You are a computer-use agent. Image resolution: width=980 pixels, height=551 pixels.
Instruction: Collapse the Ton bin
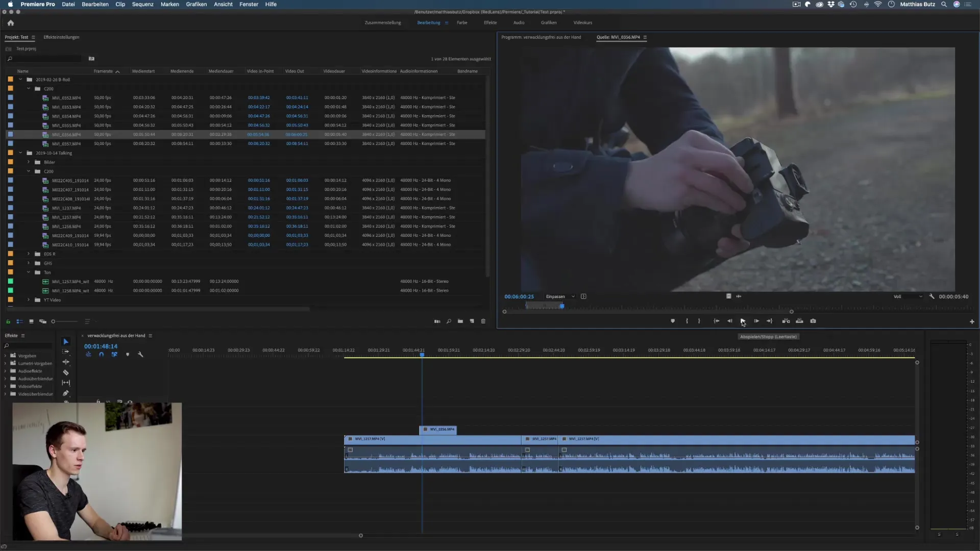click(x=29, y=272)
